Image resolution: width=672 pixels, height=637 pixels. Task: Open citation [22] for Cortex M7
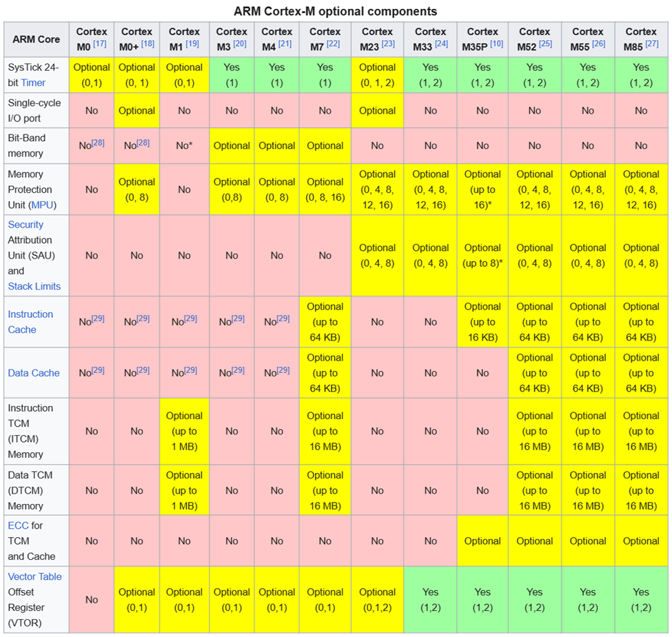[333, 45]
